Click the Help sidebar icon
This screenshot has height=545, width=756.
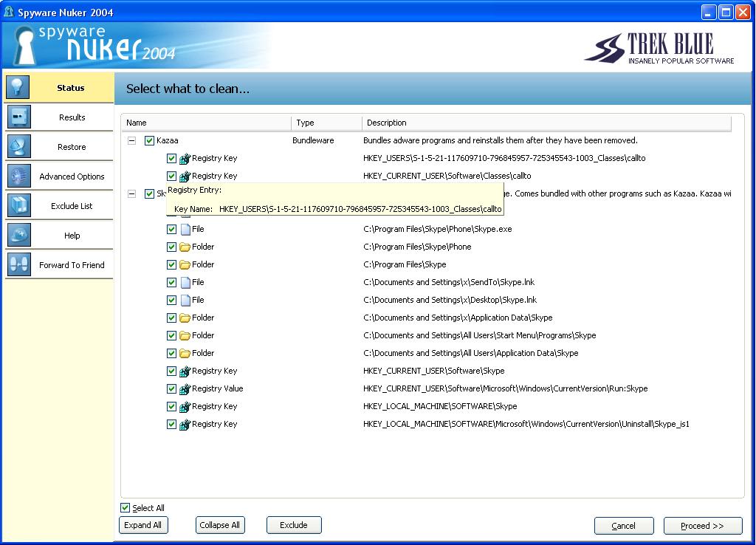[x=18, y=235]
